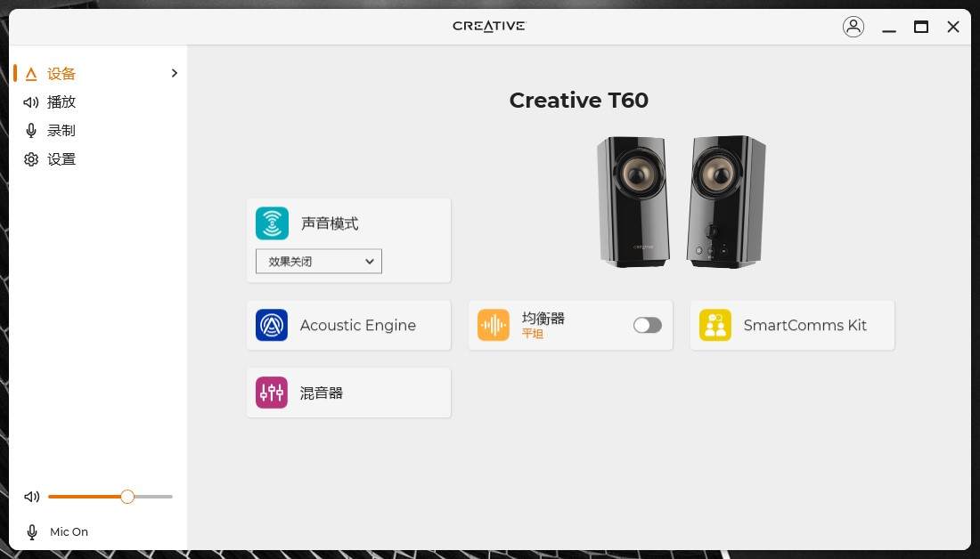
Task: Open the user account profile icon
Action: [853, 26]
